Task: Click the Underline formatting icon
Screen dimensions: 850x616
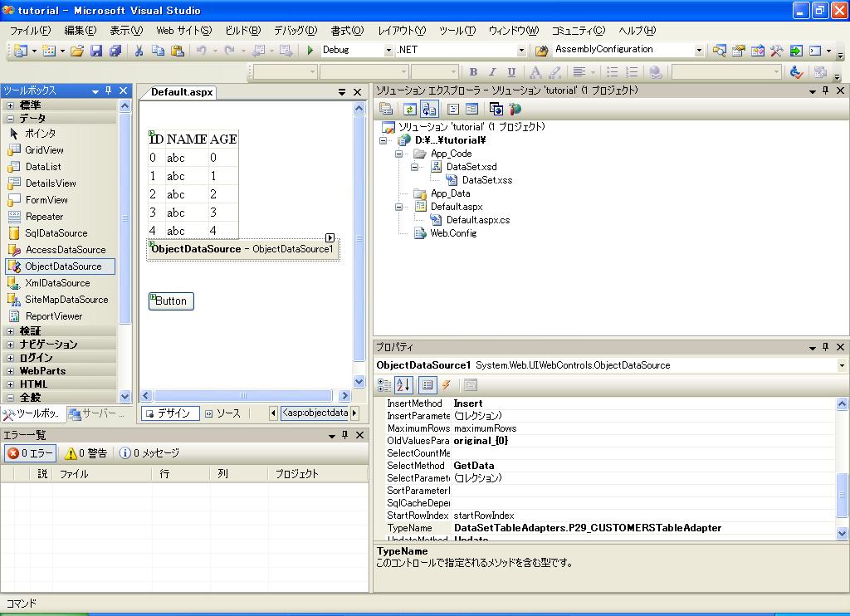Action: (511, 71)
